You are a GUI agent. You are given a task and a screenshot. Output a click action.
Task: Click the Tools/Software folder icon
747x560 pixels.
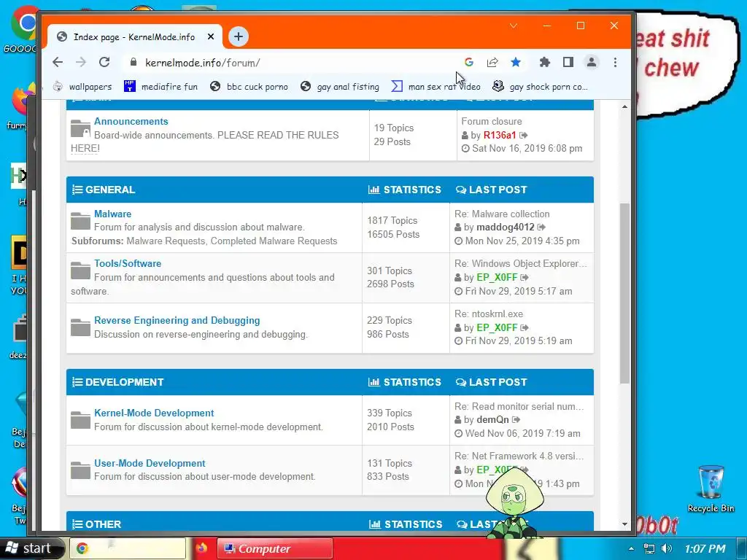(x=80, y=270)
